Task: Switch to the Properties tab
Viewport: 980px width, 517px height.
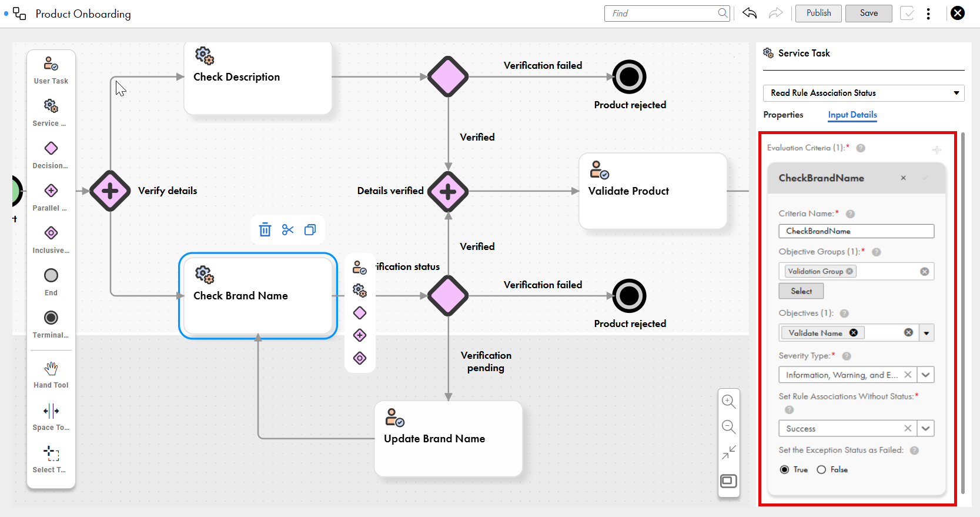Action: 783,115
